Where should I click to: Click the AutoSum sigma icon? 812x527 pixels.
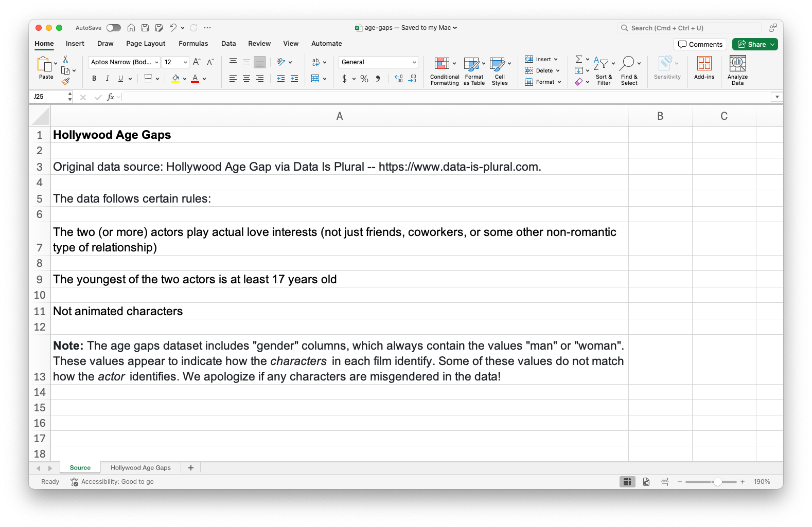pos(578,59)
